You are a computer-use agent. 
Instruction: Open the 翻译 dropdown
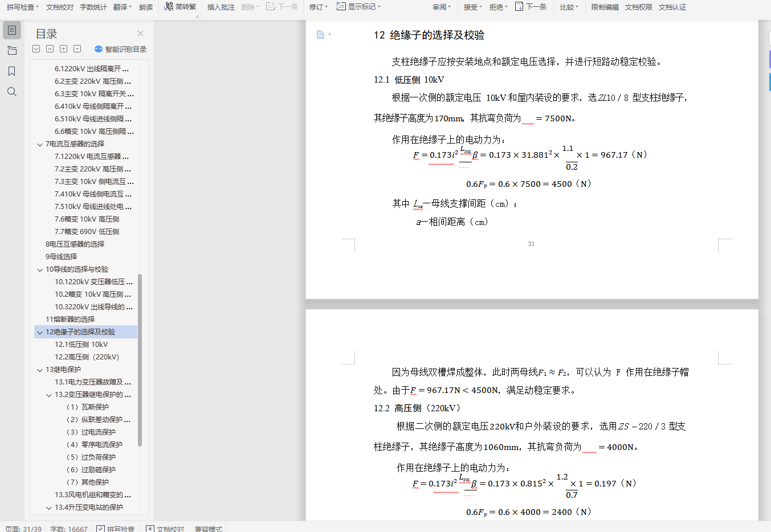(123, 7)
